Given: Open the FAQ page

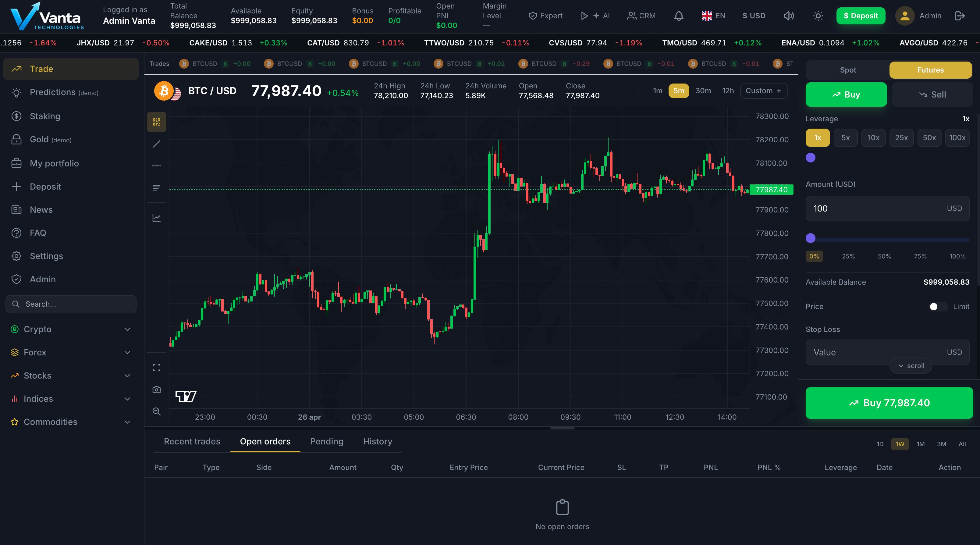Looking at the screenshot, I should tap(71, 233).
